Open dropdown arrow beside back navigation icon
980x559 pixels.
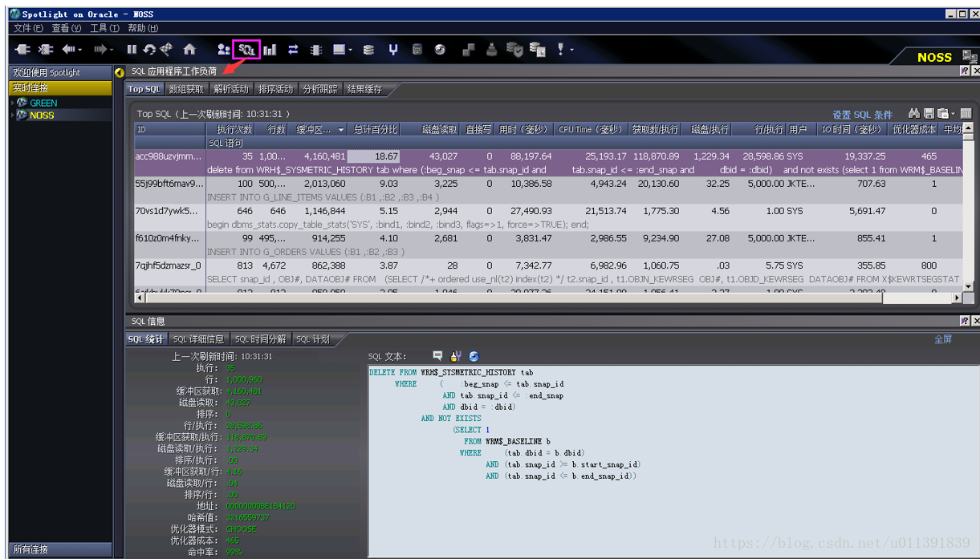pyautogui.click(x=80, y=50)
